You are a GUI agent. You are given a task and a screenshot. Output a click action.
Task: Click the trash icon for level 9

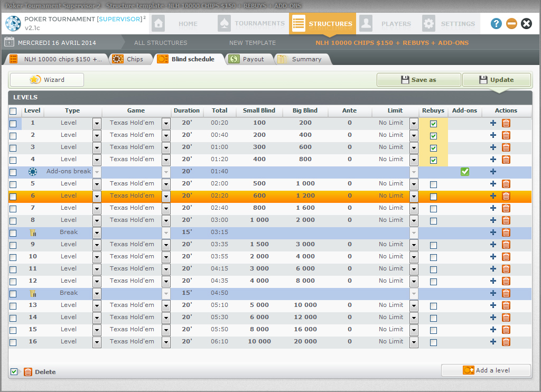click(x=506, y=245)
